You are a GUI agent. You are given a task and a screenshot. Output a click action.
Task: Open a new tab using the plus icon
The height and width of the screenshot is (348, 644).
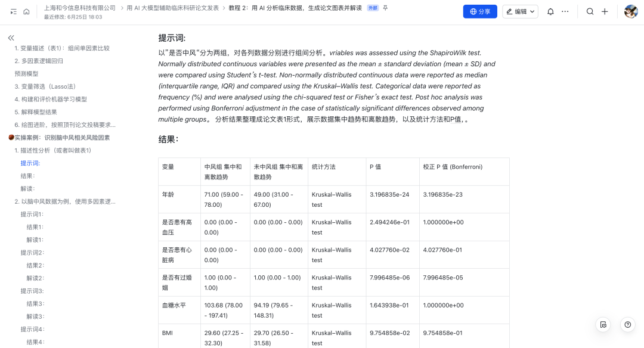pos(605,11)
